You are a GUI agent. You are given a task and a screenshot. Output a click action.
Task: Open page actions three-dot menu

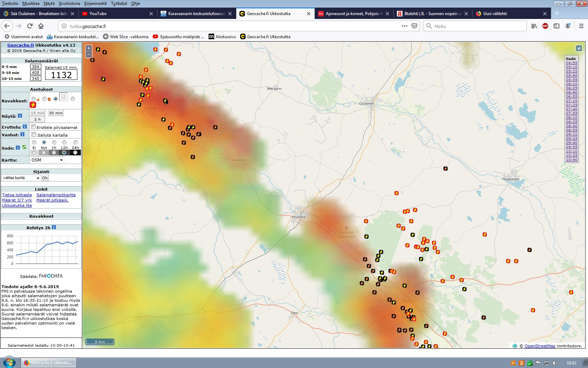click(x=404, y=26)
